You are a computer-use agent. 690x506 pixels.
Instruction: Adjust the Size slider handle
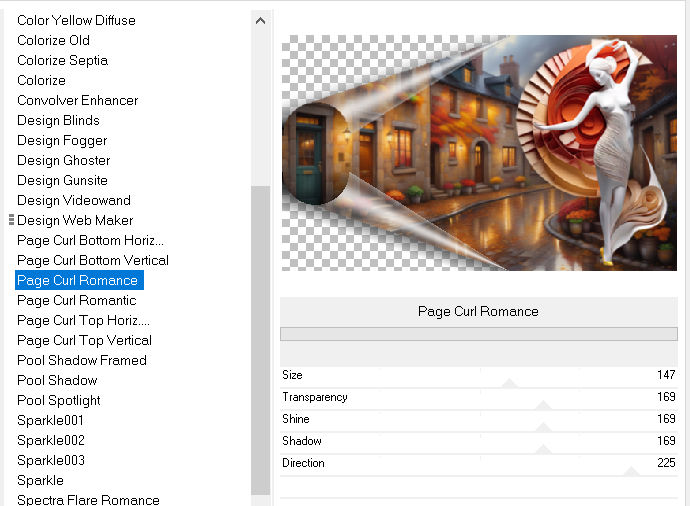(509, 382)
